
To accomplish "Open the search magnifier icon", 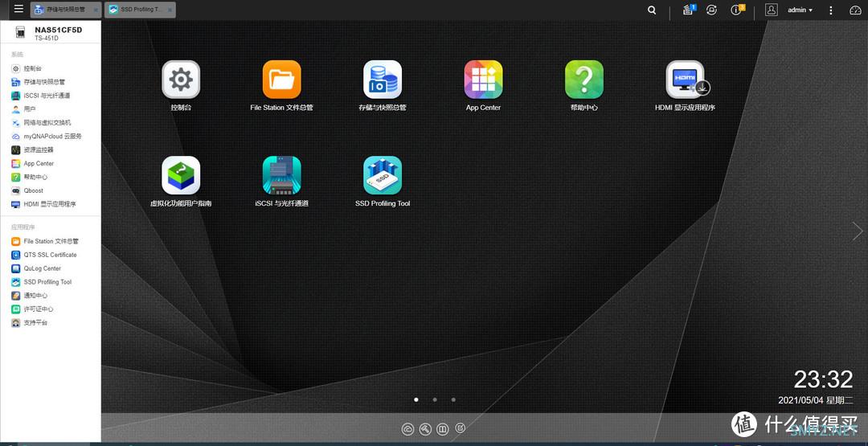I will tap(652, 10).
